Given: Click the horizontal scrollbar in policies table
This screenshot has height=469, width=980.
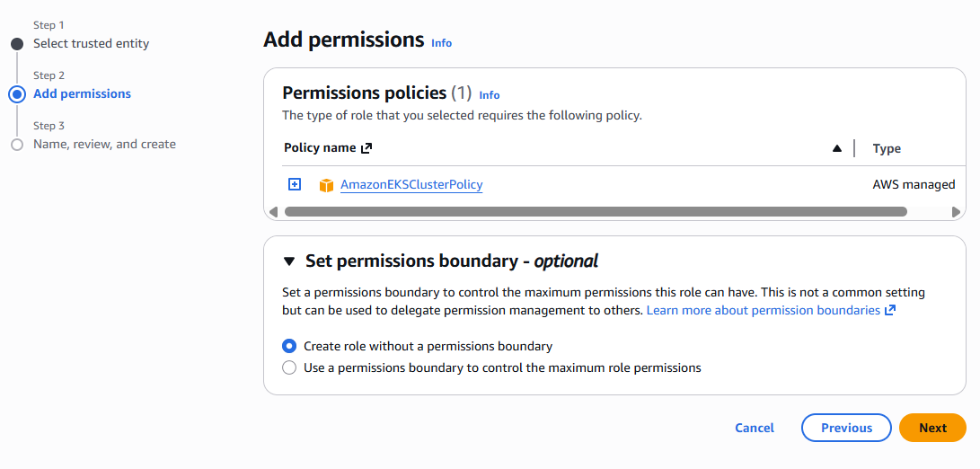Looking at the screenshot, I should [595, 212].
